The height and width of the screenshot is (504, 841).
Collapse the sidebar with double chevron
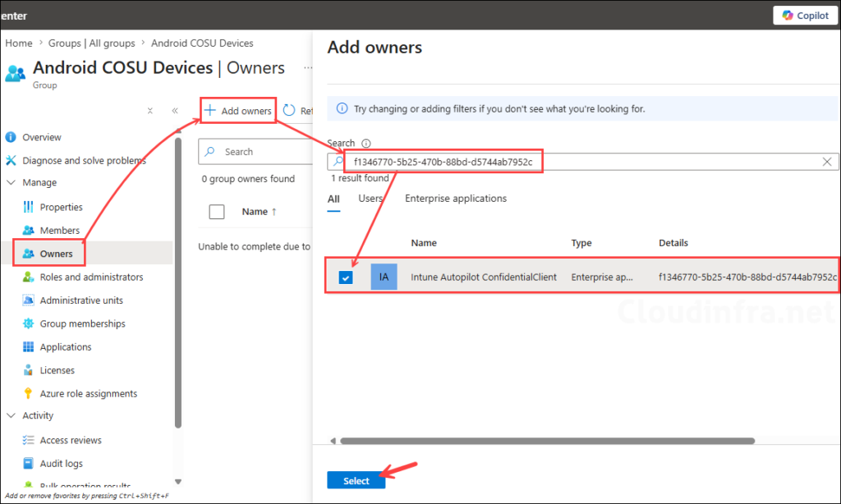click(x=175, y=111)
